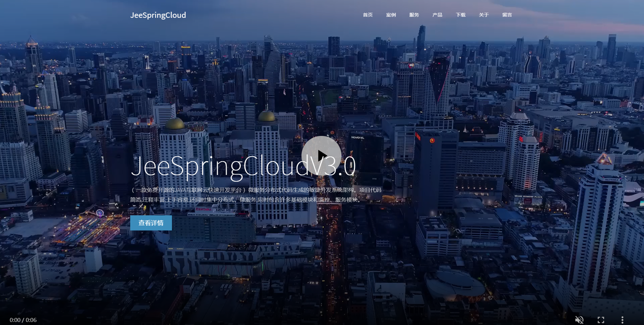Click the 0:00 / 0:06 time display
The height and width of the screenshot is (325, 644).
23,320
